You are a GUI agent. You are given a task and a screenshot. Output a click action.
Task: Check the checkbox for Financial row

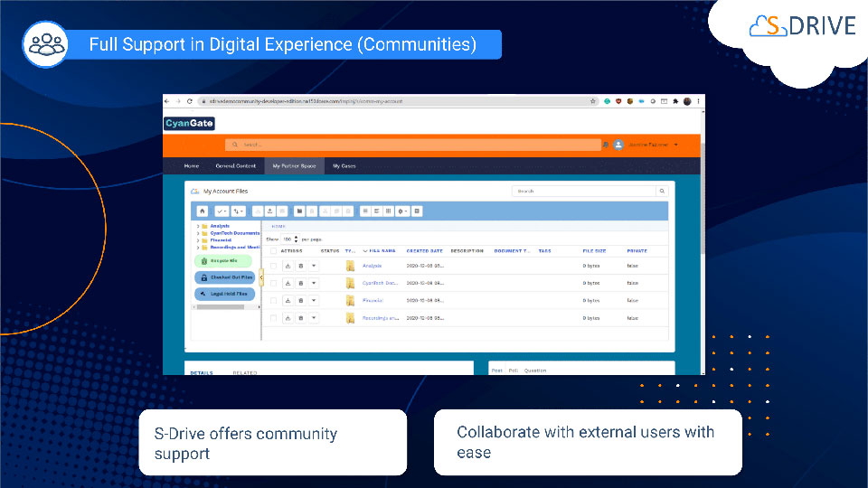coord(273,300)
